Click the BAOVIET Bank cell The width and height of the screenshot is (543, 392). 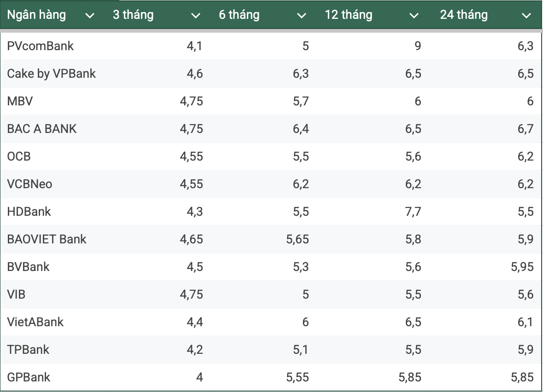47,239
